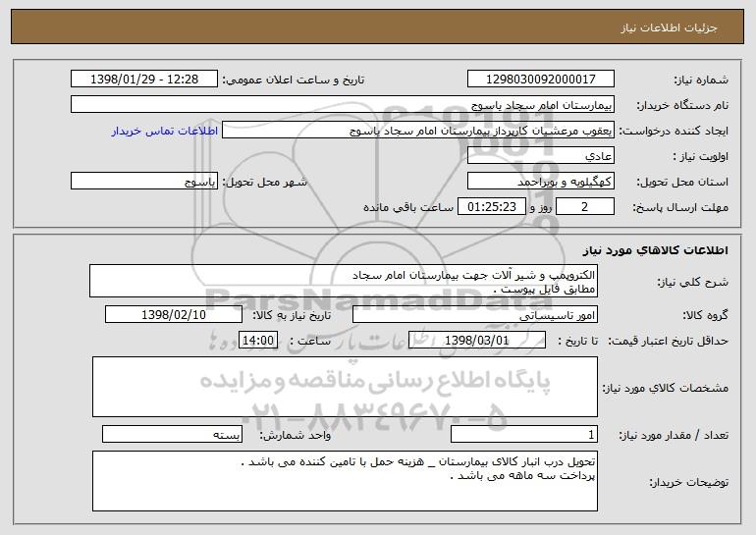Click the empty مشخصات کالای مورد نیاز text area
The image size is (756, 535).
pyautogui.click(x=345, y=387)
